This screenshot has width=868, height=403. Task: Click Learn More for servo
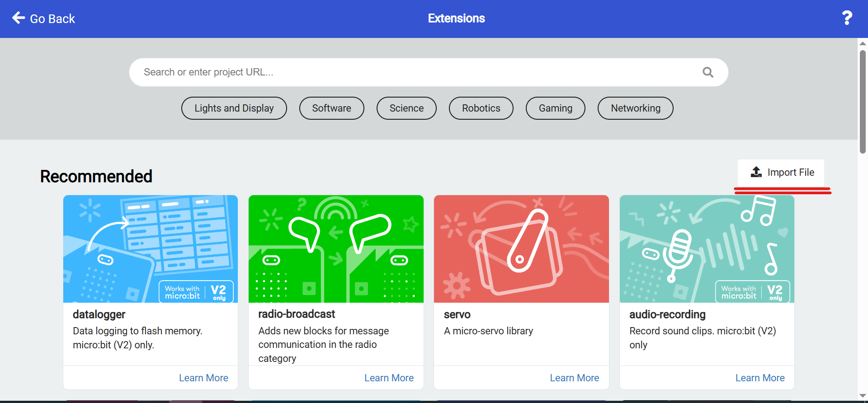574,378
